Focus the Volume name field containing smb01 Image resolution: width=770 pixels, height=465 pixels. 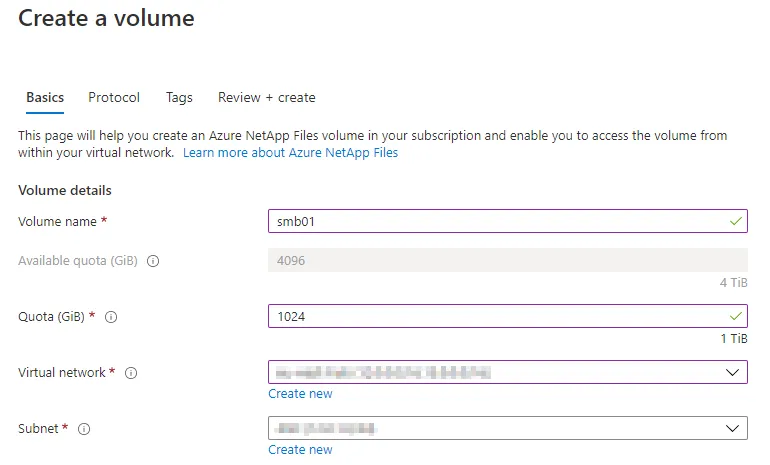coord(490,220)
